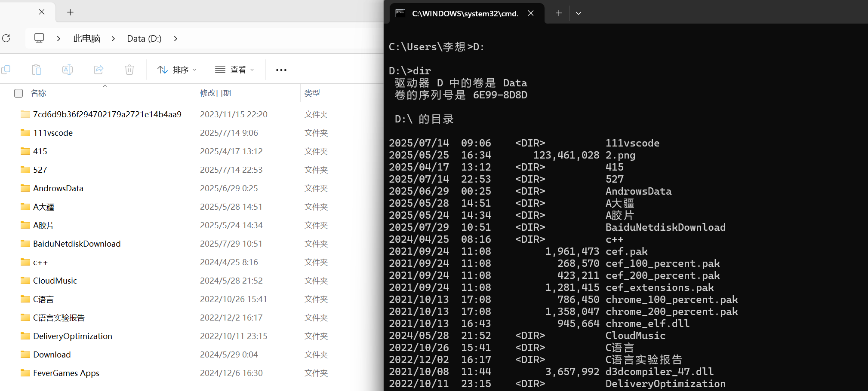Open the three-dot more options menu

point(281,70)
